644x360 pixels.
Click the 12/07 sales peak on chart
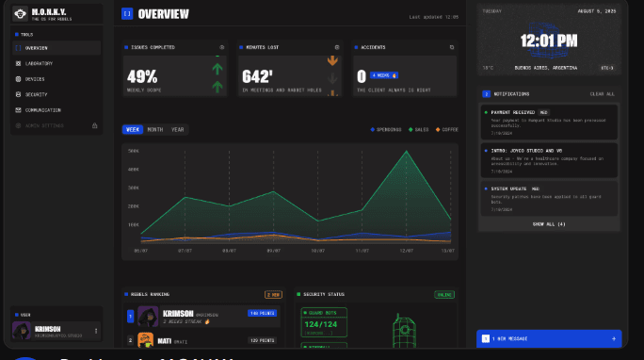pos(407,151)
